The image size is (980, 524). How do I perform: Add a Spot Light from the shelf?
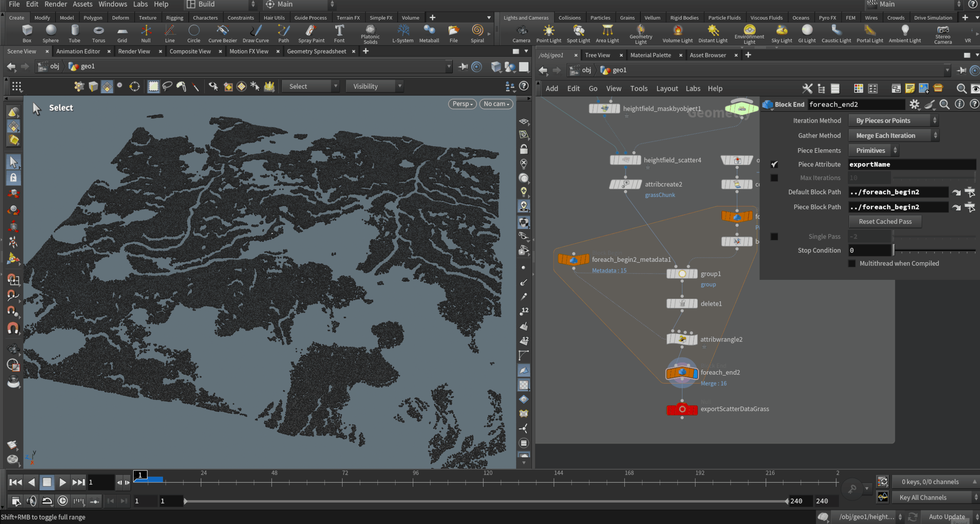coord(578,33)
